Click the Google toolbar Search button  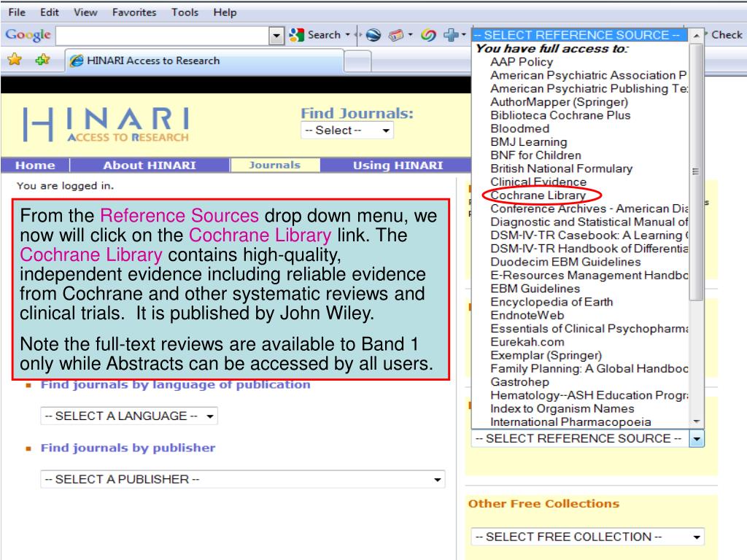tap(319, 35)
